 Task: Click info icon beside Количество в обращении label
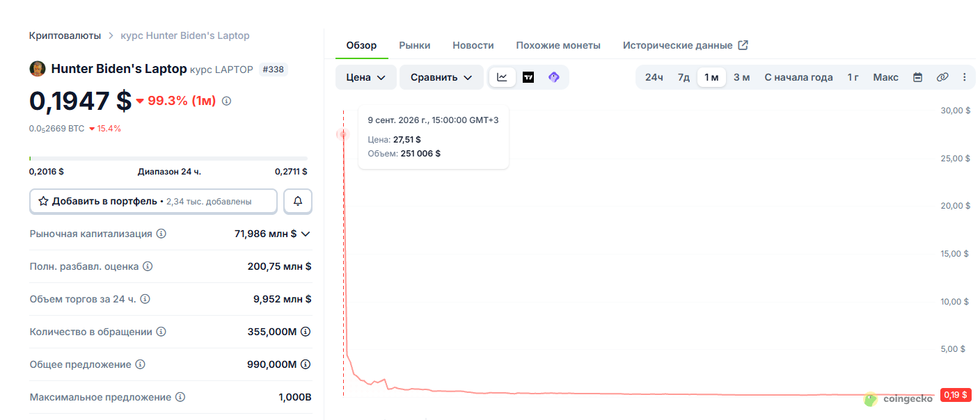161,332
